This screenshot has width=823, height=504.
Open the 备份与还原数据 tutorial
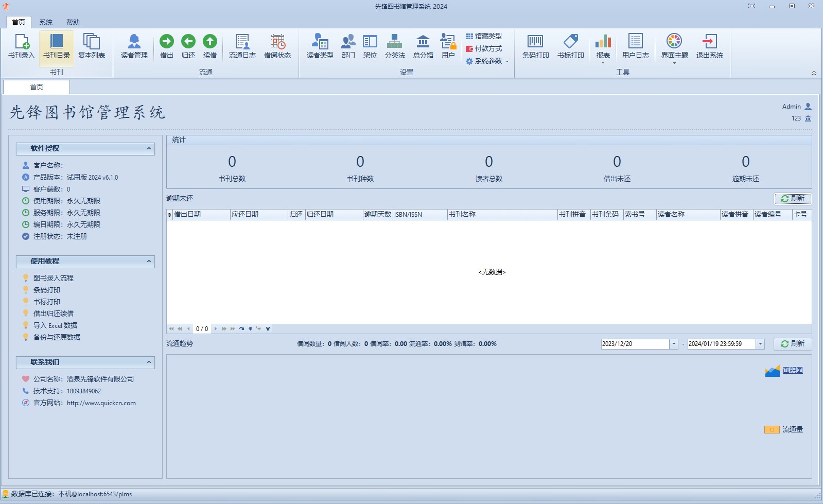coord(57,337)
